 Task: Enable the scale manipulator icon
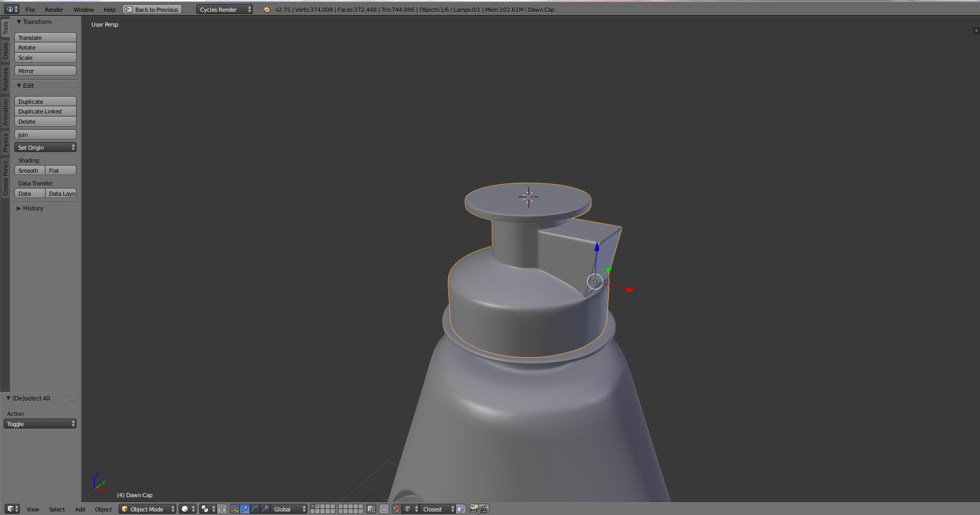tap(265, 509)
